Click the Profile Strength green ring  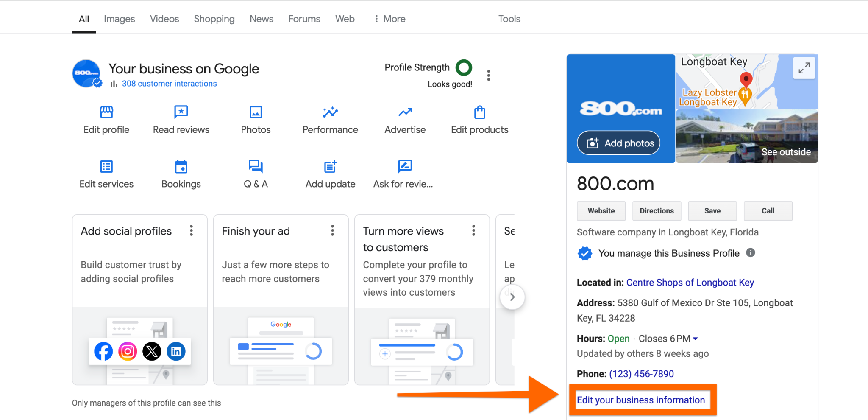click(464, 67)
